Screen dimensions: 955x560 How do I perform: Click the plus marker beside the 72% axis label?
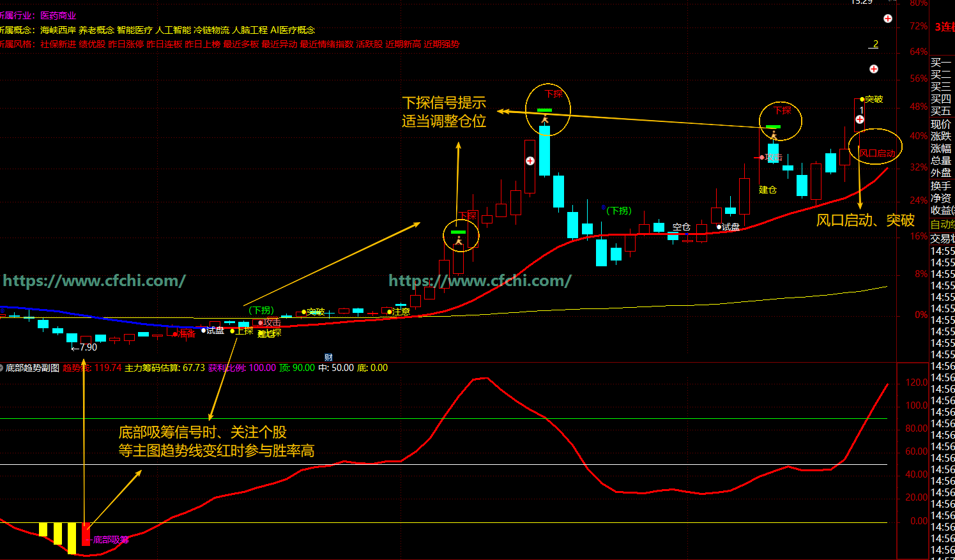click(x=888, y=19)
